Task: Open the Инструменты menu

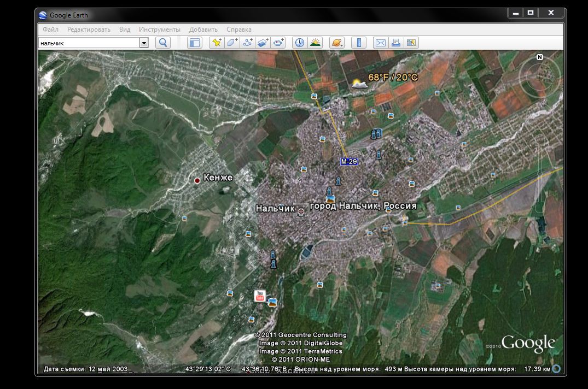Action: tap(159, 30)
